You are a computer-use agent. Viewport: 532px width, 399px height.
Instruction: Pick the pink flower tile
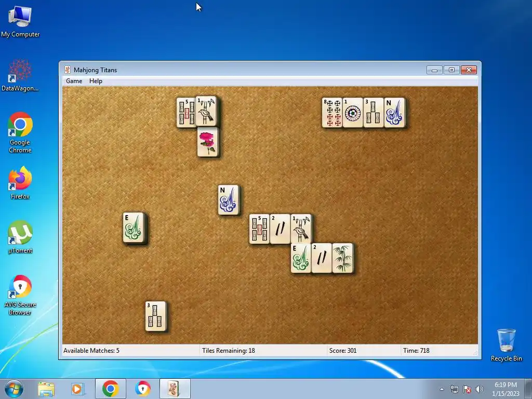tap(208, 142)
